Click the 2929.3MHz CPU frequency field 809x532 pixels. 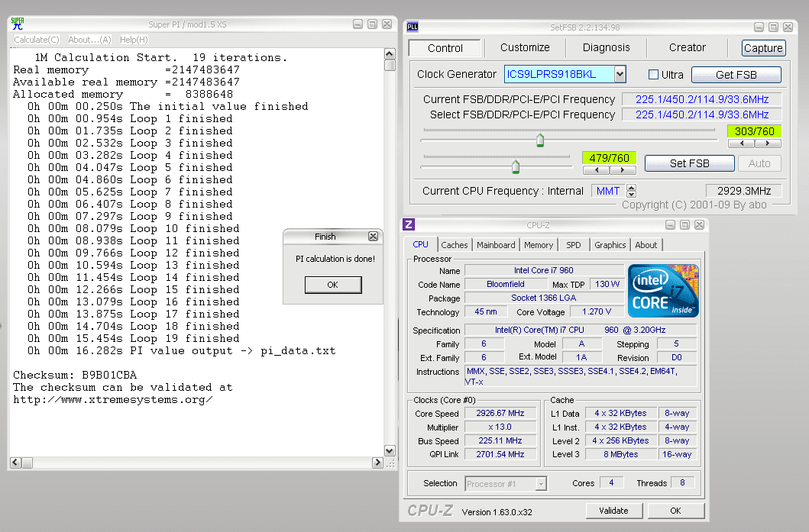click(x=743, y=191)
